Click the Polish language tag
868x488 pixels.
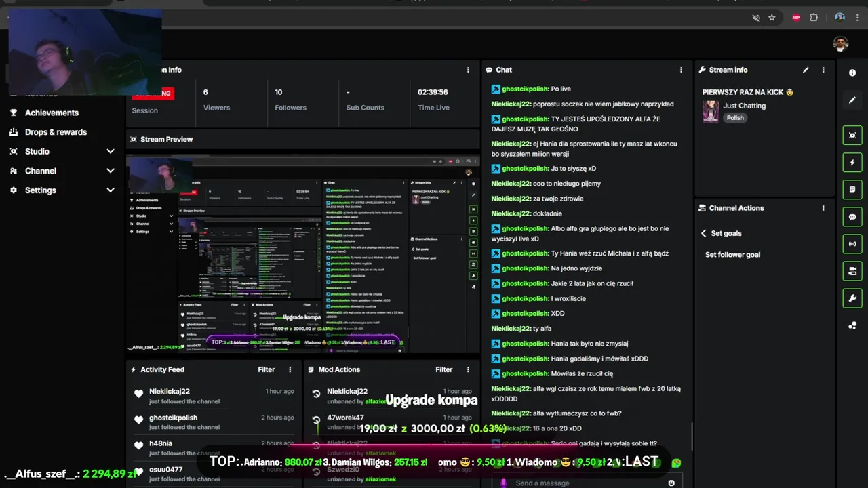click(735, 117)
